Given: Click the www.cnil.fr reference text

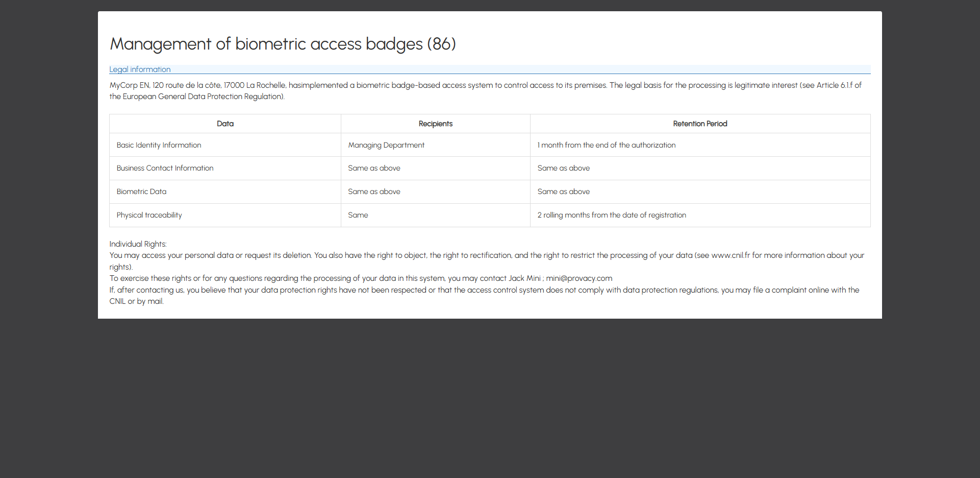Looking at the screenshot, I should tap(731, 255).
